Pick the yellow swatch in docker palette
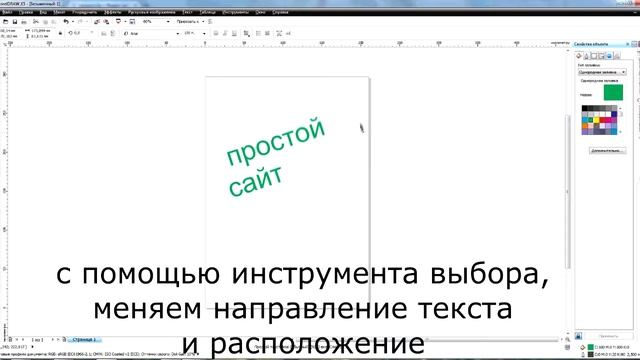This screenshot has height=360, width=640. 596,120
